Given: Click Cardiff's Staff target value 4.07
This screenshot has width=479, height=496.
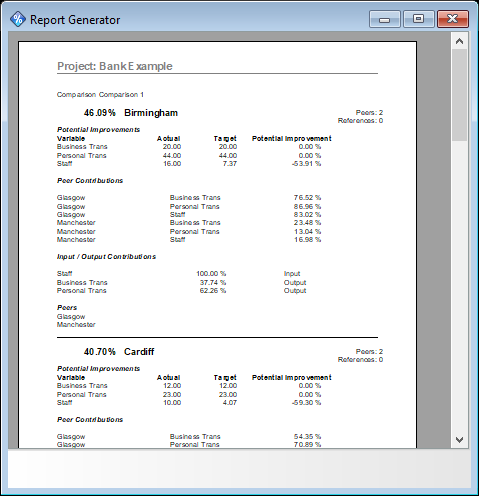Looking at the screenshot, I should pos(230,403).
